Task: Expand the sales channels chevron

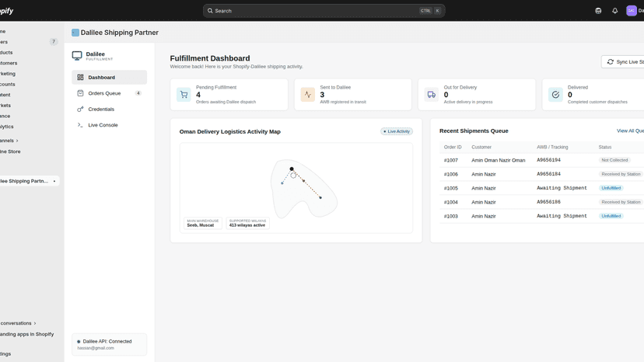Action: point(17,141)
